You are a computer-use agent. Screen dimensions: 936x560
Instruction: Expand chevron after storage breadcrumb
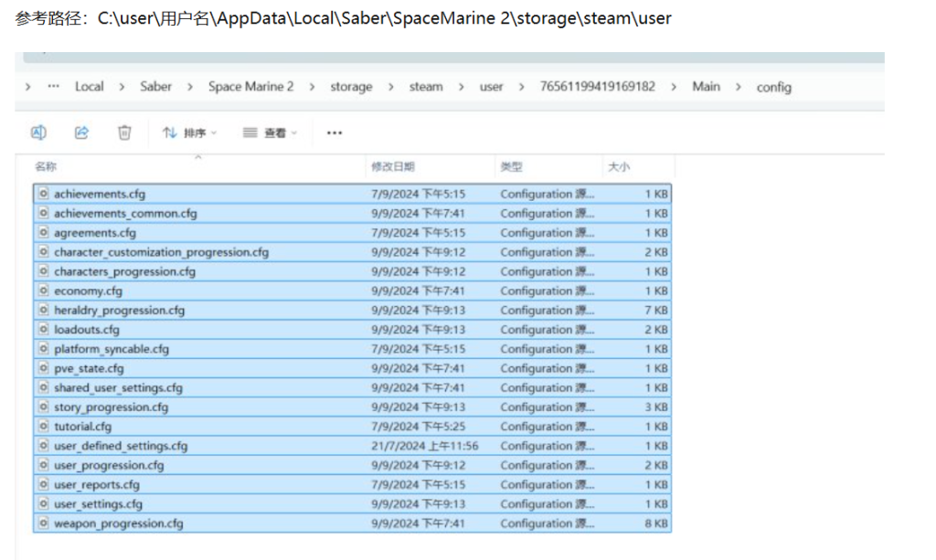click(x=390, y=87)
